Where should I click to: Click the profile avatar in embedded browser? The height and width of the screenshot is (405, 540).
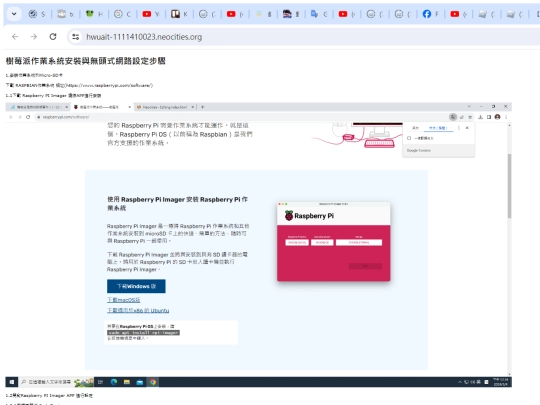(497, 117)
